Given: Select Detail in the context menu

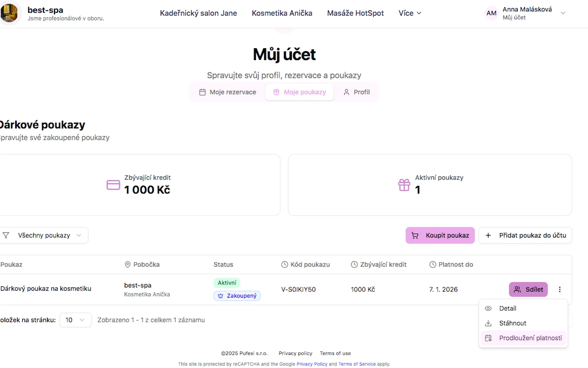Looking at the screenshot, I should 508,309.
